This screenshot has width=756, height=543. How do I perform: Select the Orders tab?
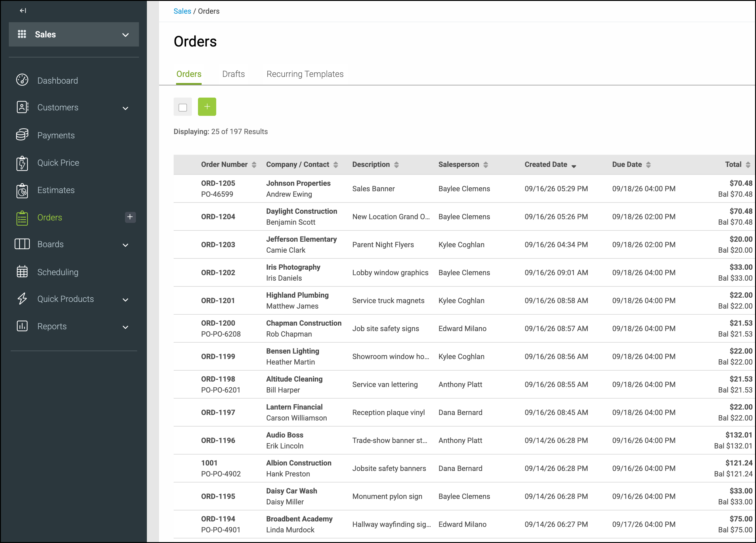tap(189, 74)
